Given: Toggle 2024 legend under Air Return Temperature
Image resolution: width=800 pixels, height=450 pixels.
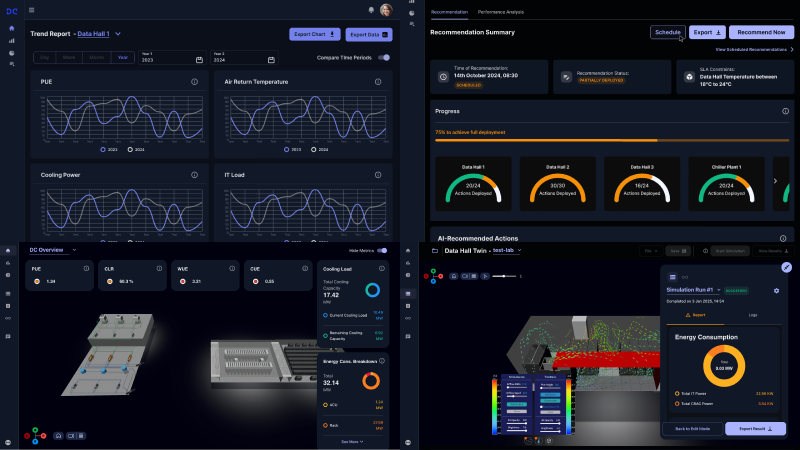Looking at the screenshot, I should pos(313,149).
